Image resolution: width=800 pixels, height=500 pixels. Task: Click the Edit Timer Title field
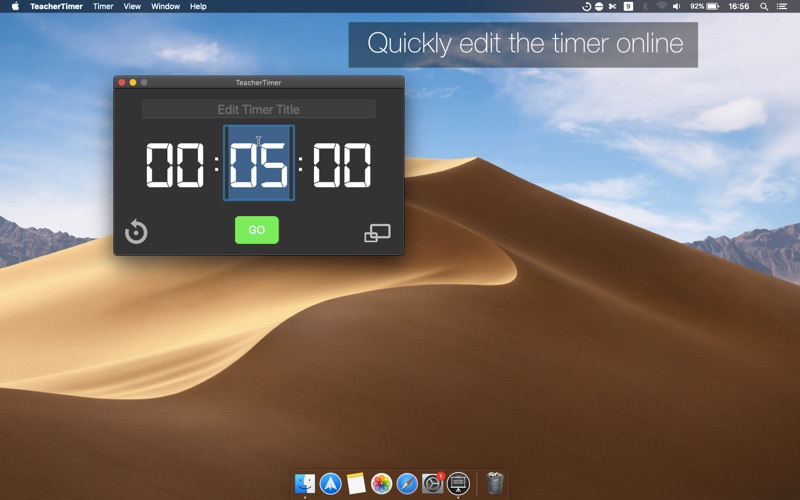click(x=259, y=109)
